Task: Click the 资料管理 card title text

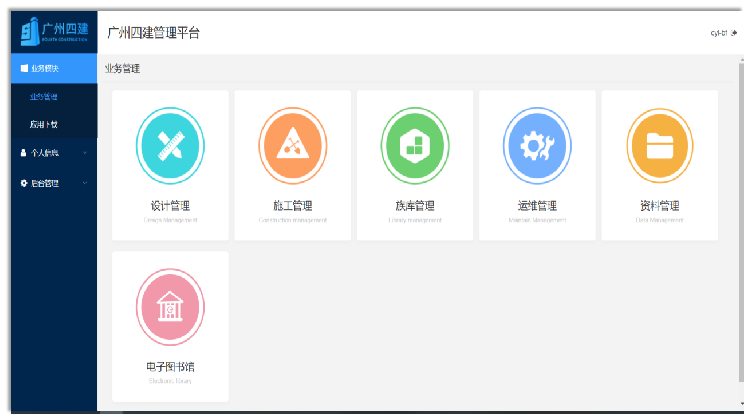Action: [x=660, y=206]
